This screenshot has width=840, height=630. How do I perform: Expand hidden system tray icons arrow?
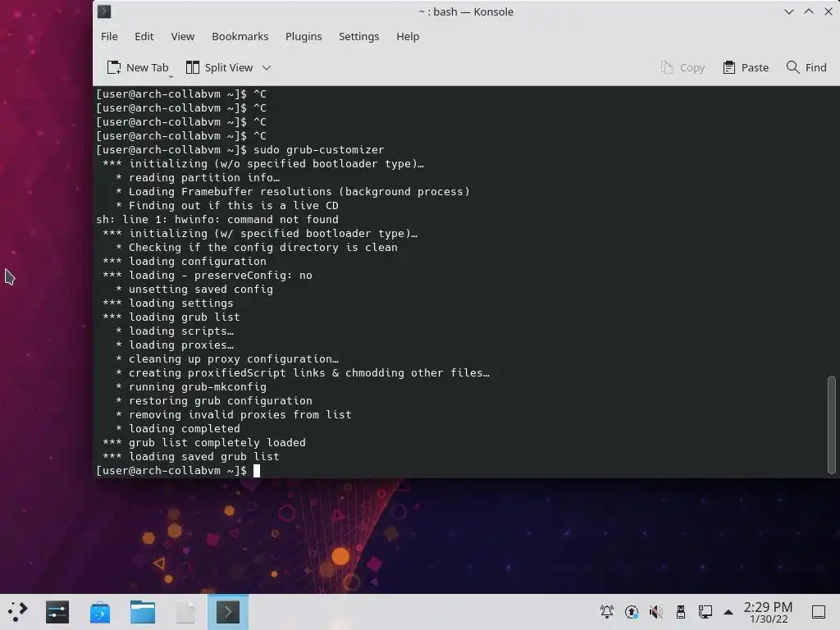[x=728, y=612]
